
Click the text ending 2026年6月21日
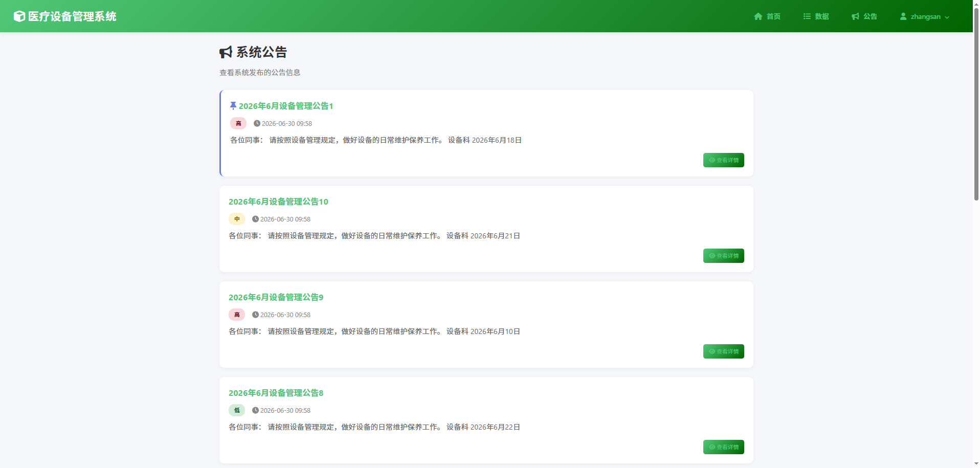click(x=374, y=236)
